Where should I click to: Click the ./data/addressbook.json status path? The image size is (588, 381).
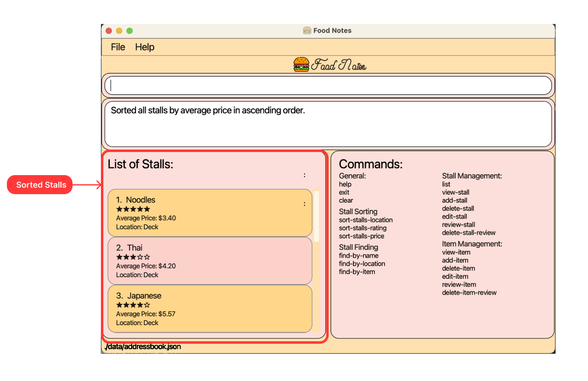143,347
